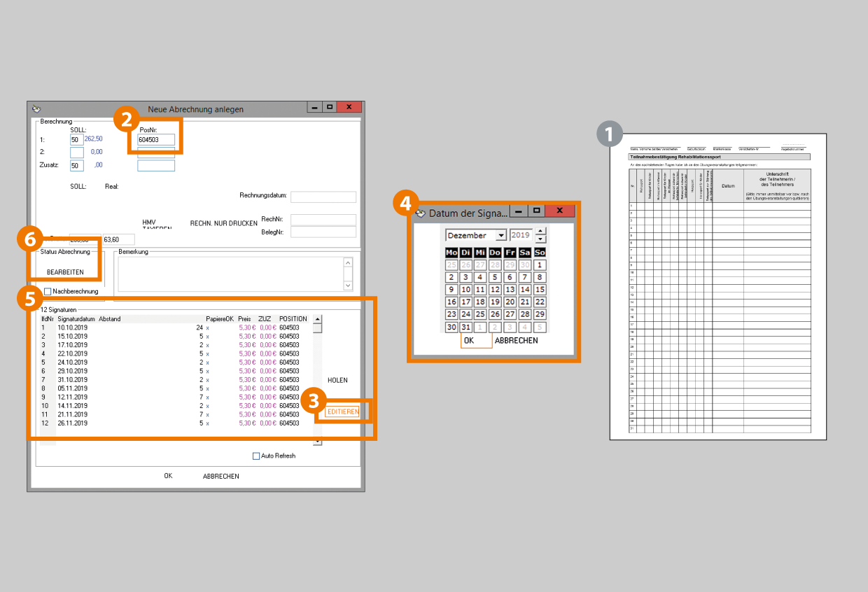Open the Teilnahmebestätigung Rehabilitationssport form thumbnail

coord(717,287)
